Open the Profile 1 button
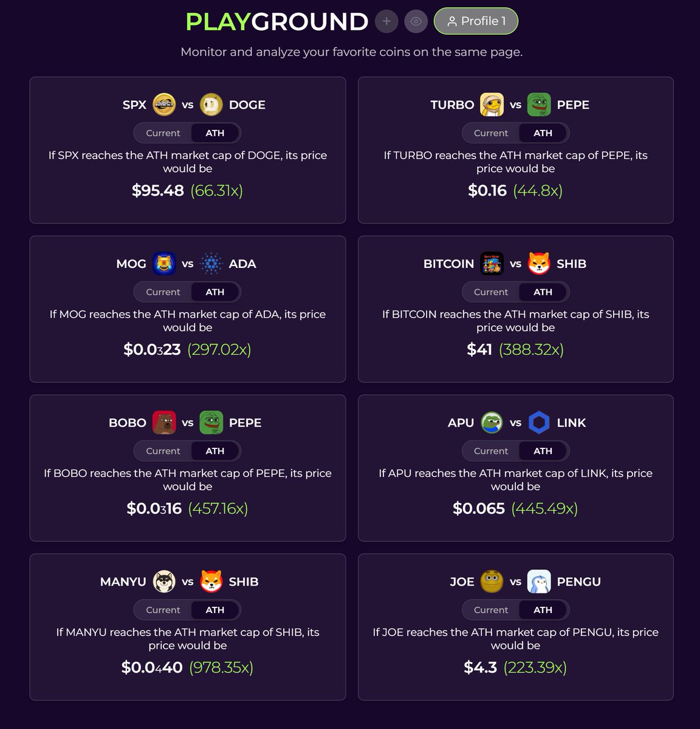The width and height of the screenshot is (700, 729). pos(476,21)
